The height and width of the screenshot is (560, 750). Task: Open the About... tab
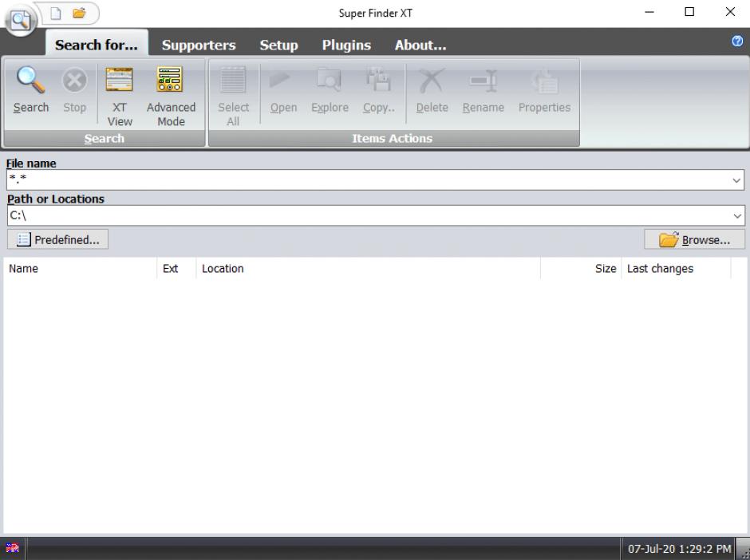[x=420, y=45]
